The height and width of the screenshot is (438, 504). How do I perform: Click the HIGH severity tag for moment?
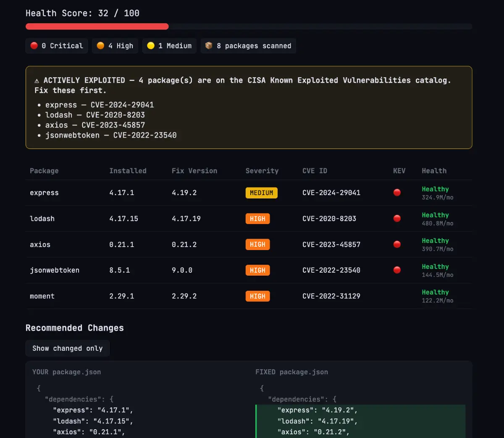click(257, 296)
